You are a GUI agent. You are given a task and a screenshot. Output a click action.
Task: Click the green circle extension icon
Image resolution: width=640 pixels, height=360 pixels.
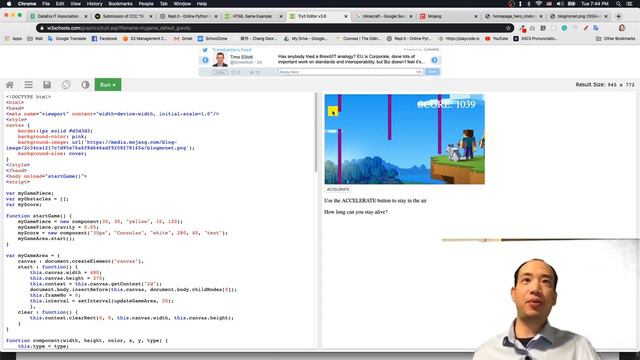(564, 28)
